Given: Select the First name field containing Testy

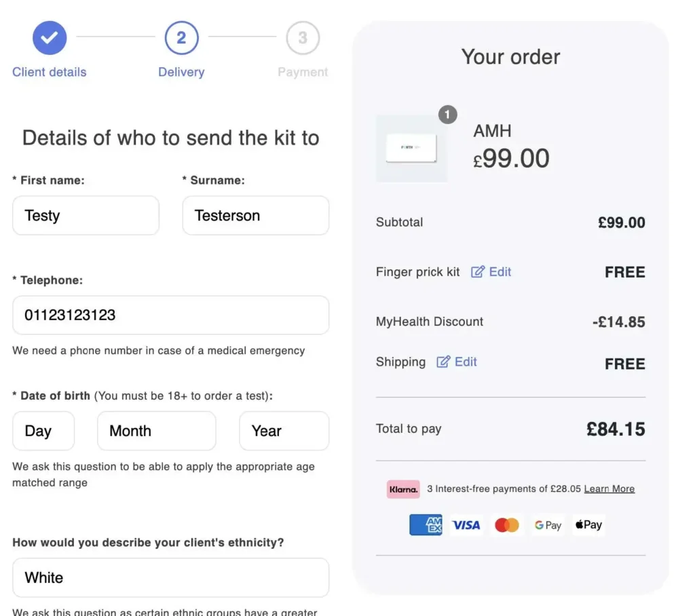Looking at the screenshot, I should [x=86, y=215].
